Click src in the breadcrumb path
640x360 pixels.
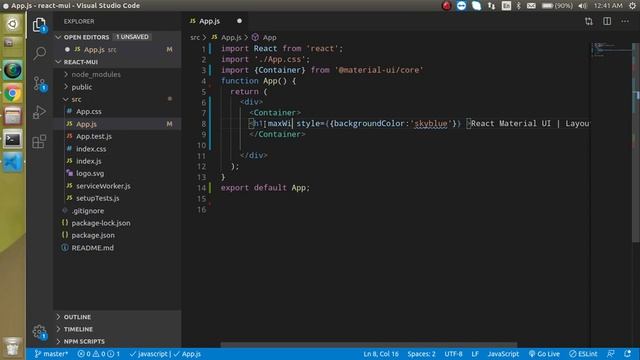(x=195, y=38)
